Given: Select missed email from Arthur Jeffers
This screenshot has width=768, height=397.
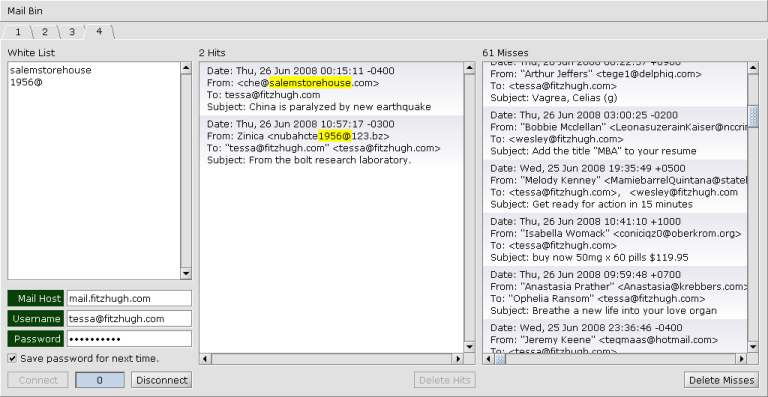Looking at the screenshot, I should point(615,83).
